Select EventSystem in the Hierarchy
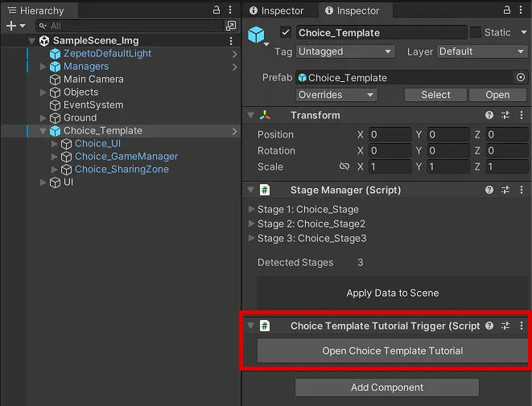 click(93, 105)
